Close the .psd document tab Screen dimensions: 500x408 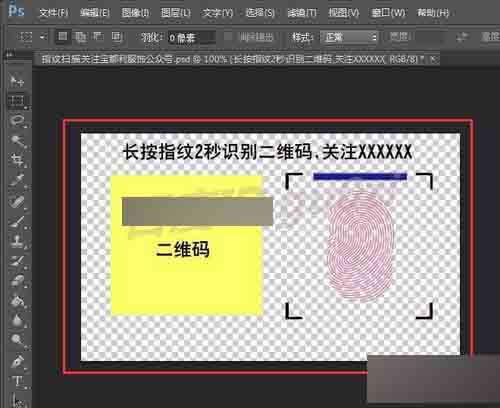(433, 59)
